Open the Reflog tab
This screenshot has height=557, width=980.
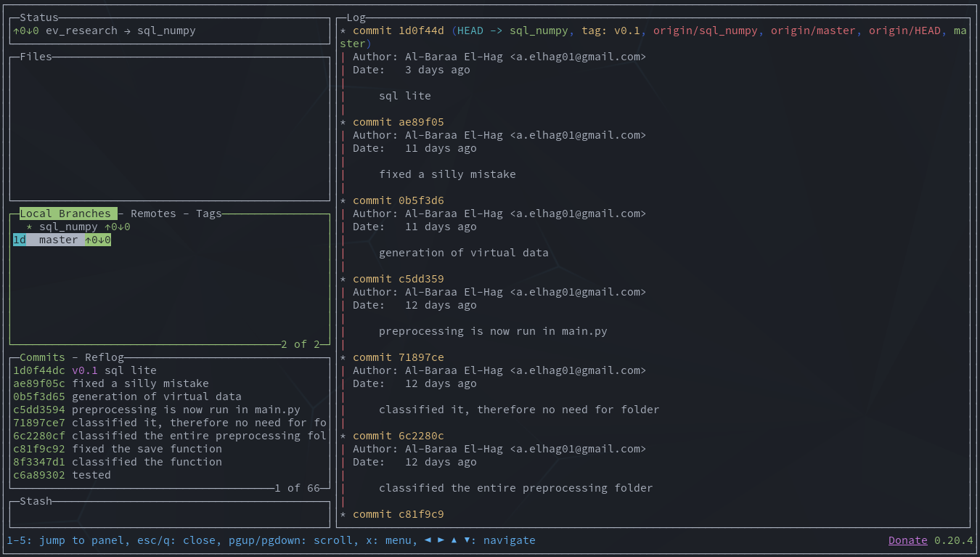pyautogui.click(x=105, y=357)
